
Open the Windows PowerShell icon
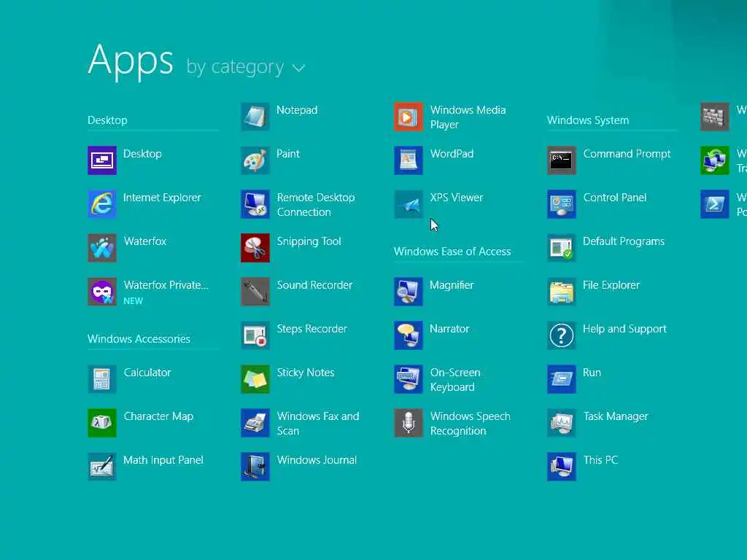point(715,204)
